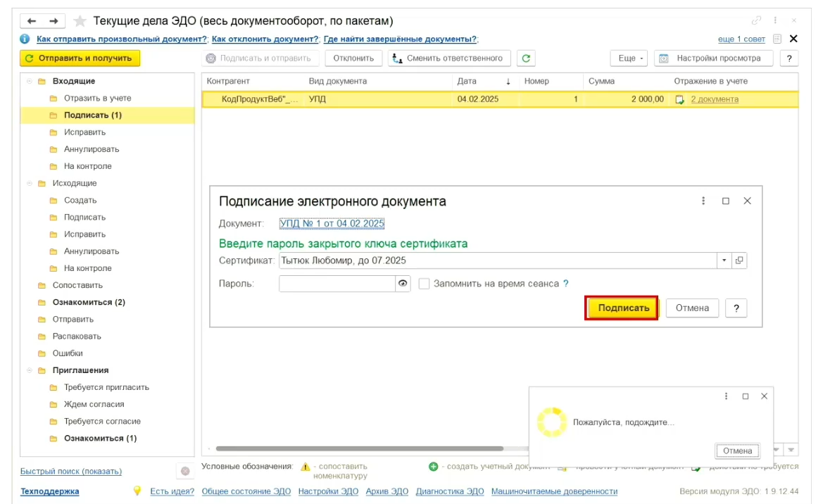
Task: Select 'Ознакомиться (2)' folder in tree
Action: (x=89, y=303)
